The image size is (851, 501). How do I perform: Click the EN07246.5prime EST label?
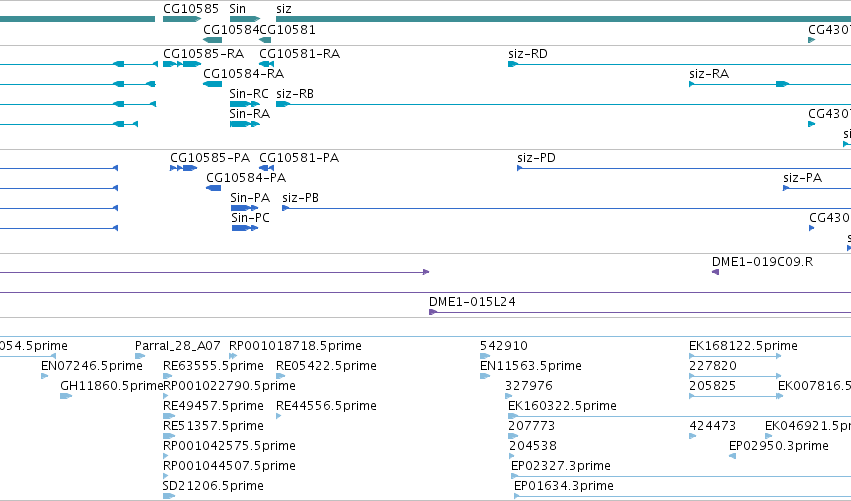click(92, 366)
